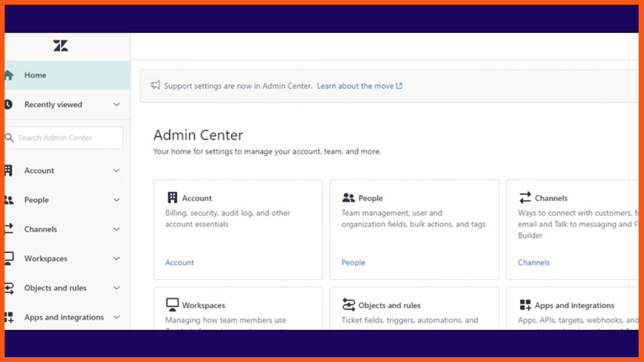Expand the People sidebar chevron

pyautogui.click(x=116, y=200)
